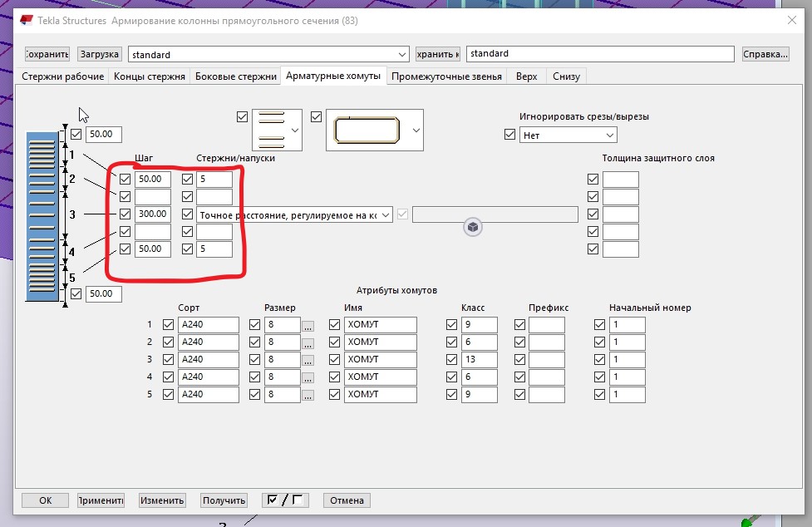Click the column stirrup zones diagram

pyautogui.click(x=42, y=214)
